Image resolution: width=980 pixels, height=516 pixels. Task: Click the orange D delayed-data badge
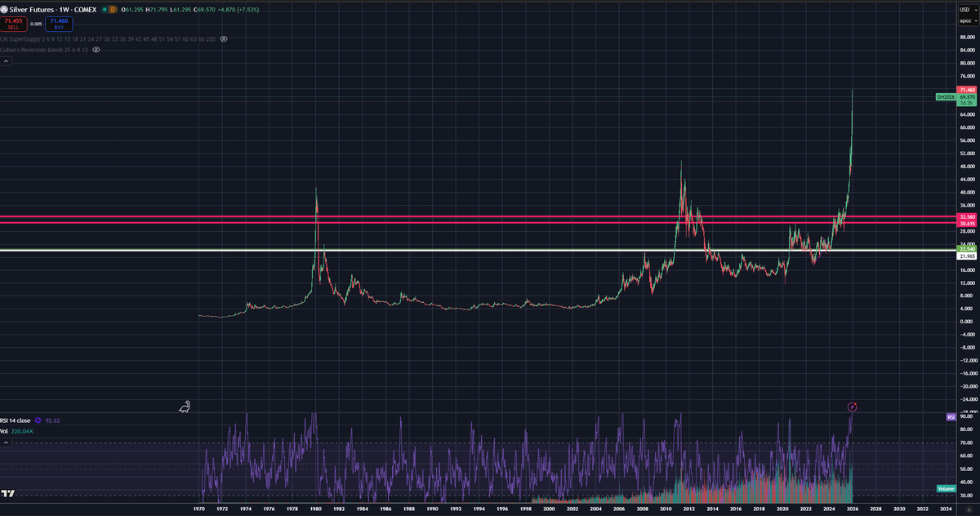pos(113,10)
